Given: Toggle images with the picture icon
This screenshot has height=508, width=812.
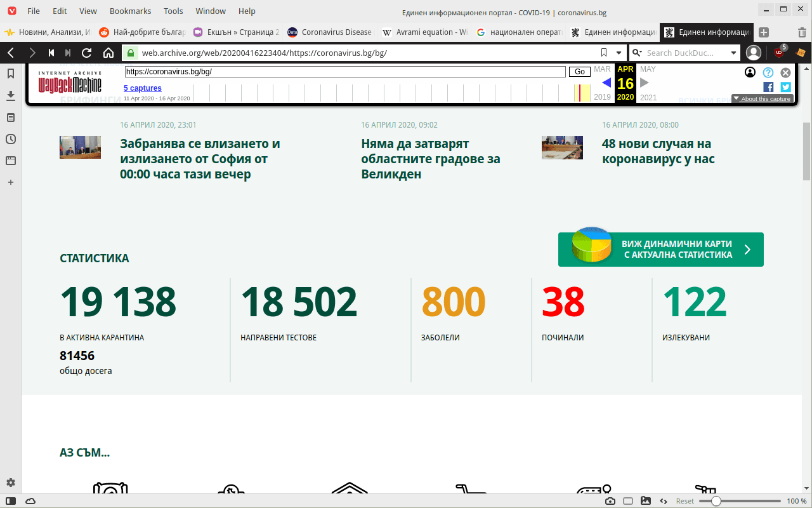Looking at the screenshot, I should (646, 501).
